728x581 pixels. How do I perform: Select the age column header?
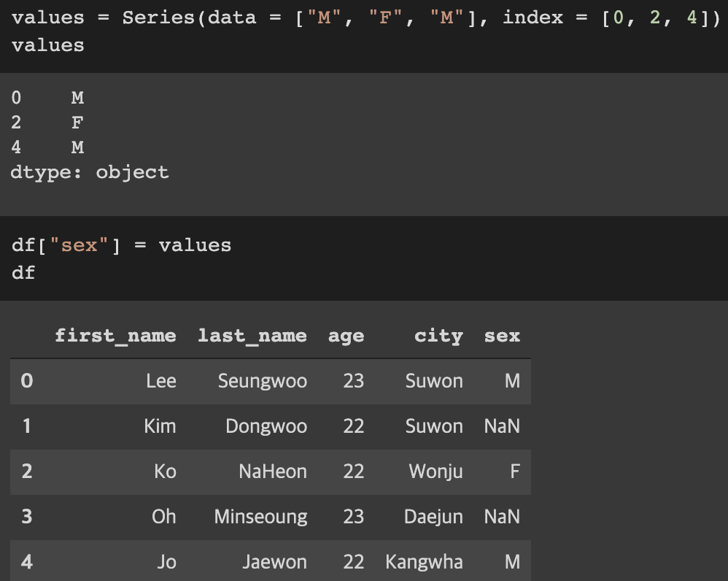pos(346,336)
